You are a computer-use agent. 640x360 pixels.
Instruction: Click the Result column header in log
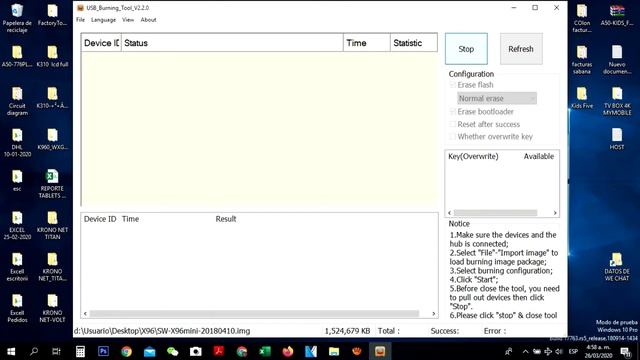[x=226, y=219]
